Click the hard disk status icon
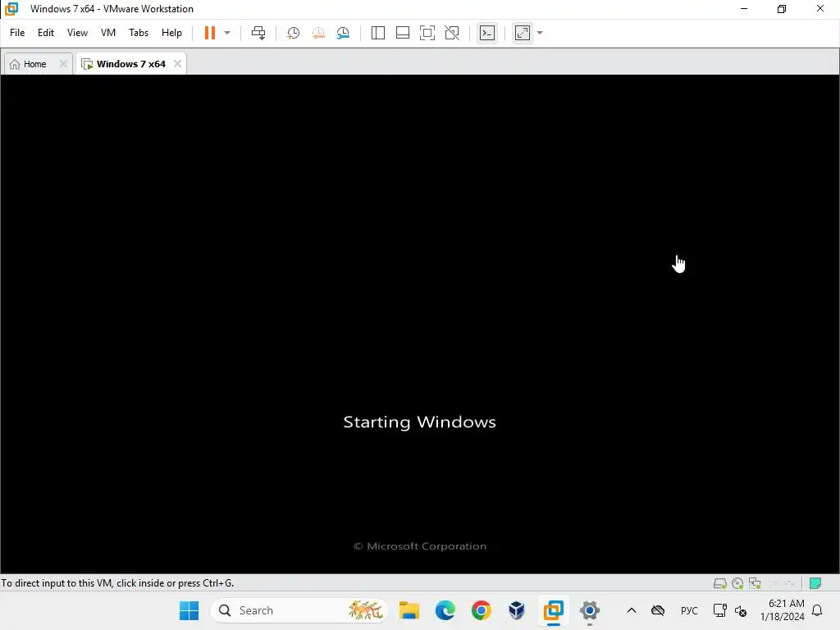The width and height of the screenshot is (840, 630). click(x=719, y=583)
